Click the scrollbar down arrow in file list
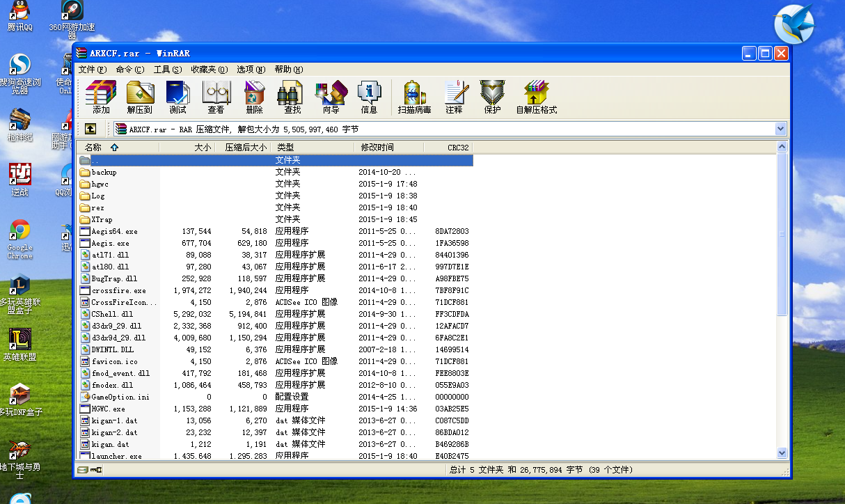The height and width of the screenshot is (504, 845). coord(782,453)
